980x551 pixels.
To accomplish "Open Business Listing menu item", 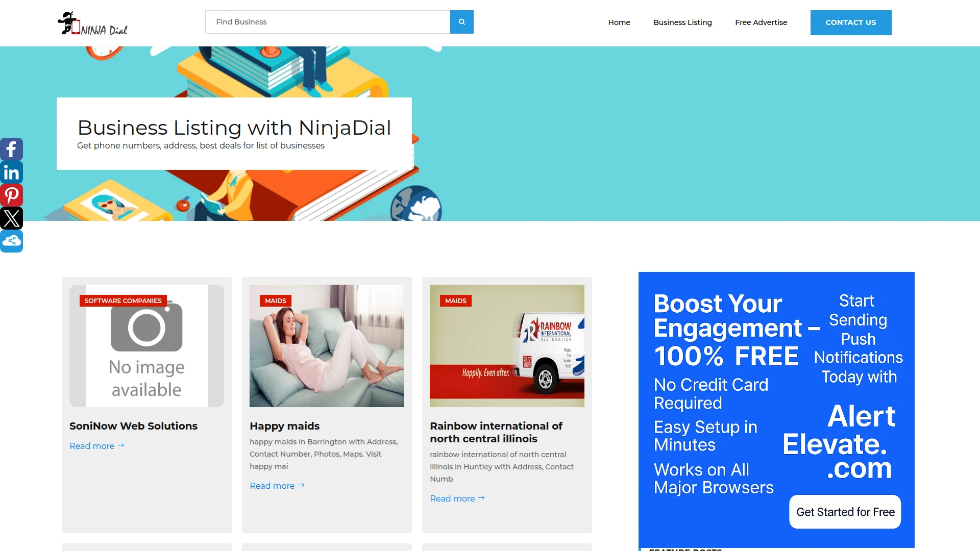I will pos(682,22).
